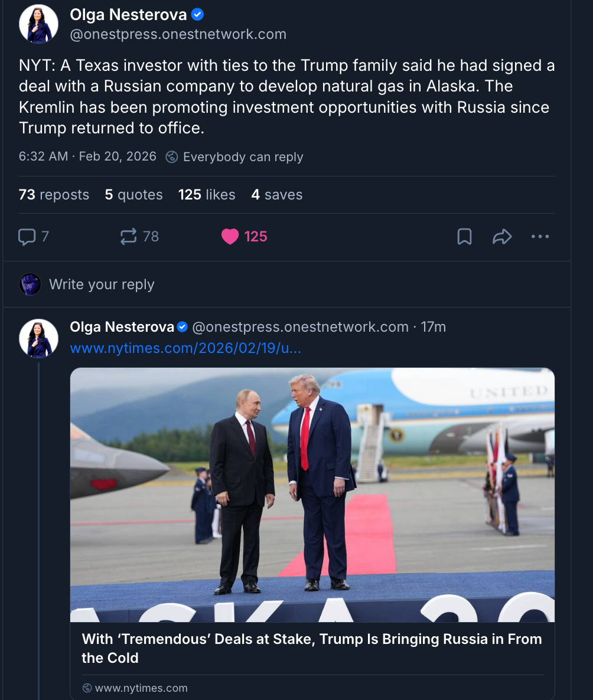Click Olga Nesterova's avatar on main post
The image size is (593, 700).
39,24
